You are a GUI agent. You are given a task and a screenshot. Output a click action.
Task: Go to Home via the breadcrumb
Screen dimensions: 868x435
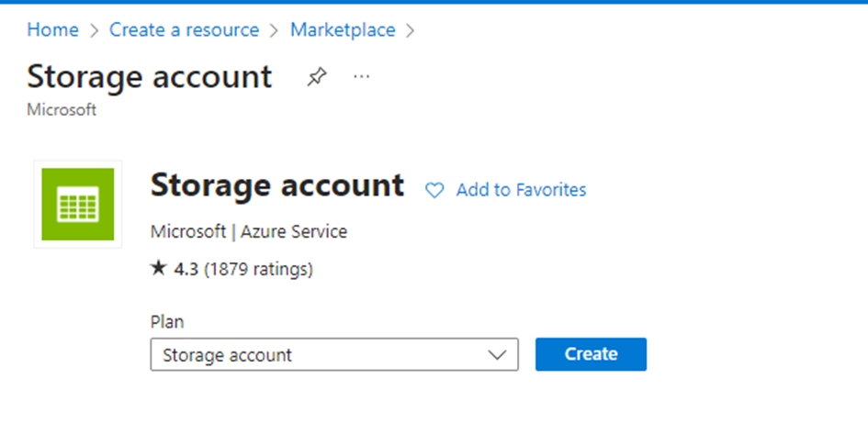point(52,30)
